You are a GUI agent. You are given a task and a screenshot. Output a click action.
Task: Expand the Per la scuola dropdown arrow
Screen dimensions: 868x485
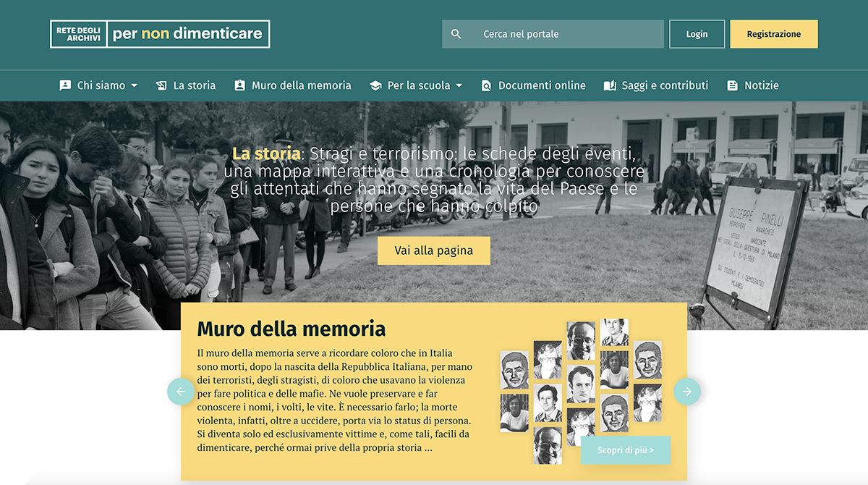pyautogui.click(x=459, y=85)
